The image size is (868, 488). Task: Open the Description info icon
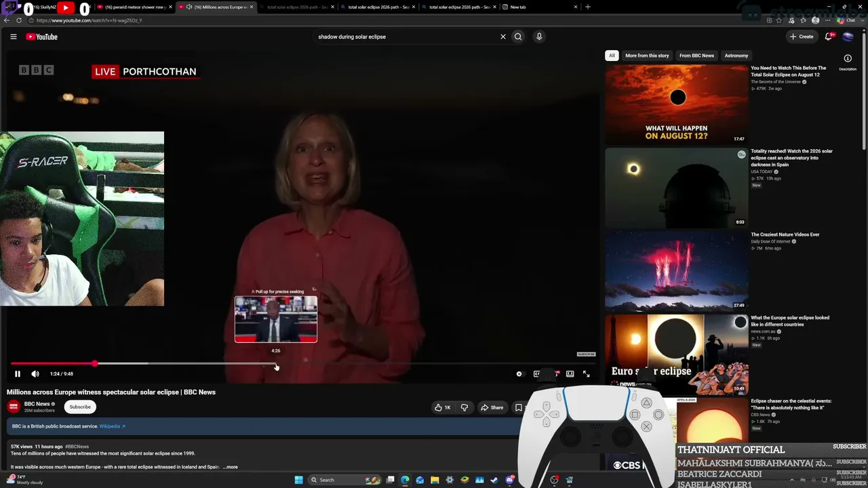848,58
